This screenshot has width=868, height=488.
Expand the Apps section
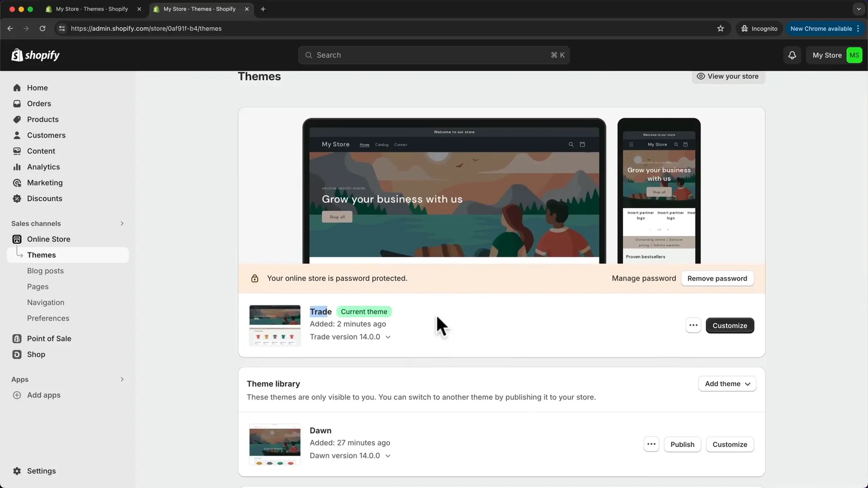click(x=122, y=380)
